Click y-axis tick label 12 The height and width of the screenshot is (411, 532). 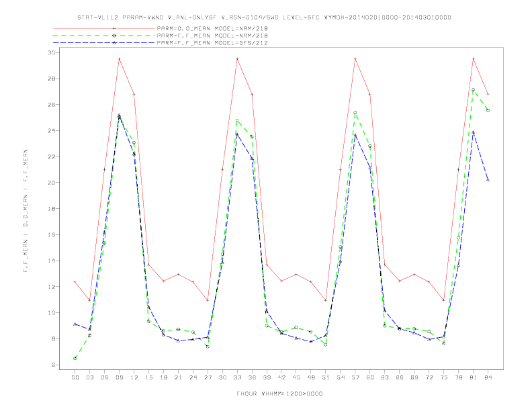52,287
